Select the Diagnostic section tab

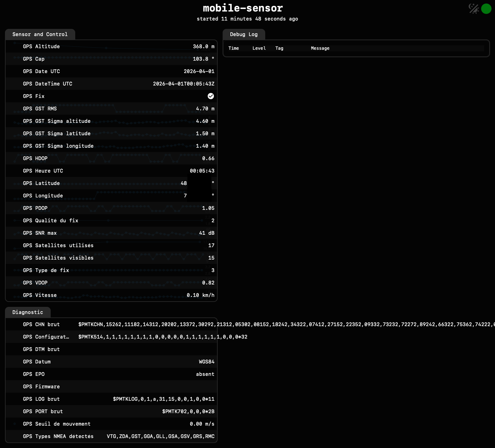pyautogui.click(x=28, y=312)
